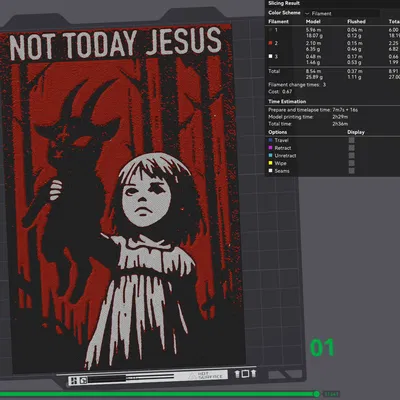Click the Display column heading

[356, 132]
